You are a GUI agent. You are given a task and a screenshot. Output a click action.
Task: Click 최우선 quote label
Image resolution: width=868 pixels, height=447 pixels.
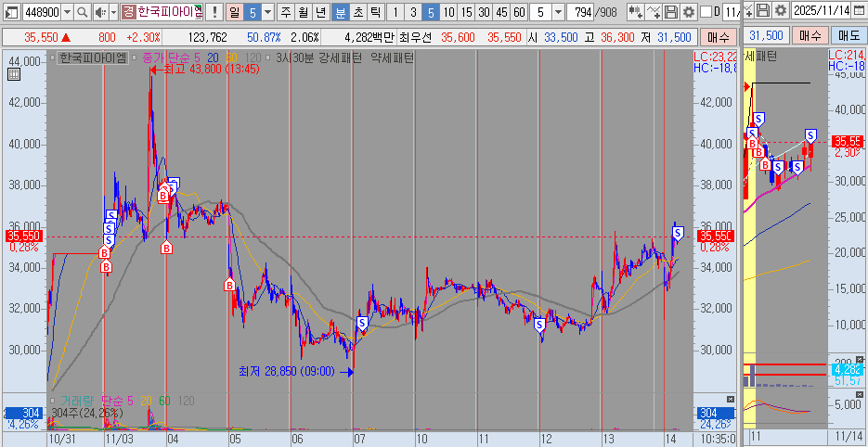point(413,38)
